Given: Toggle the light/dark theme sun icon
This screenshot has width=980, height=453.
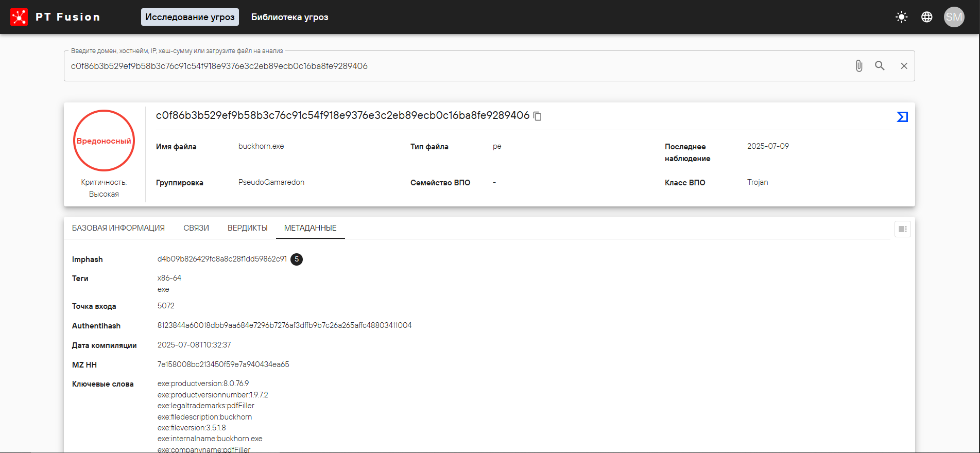Looking at the screenshot, I should [901, 17].
